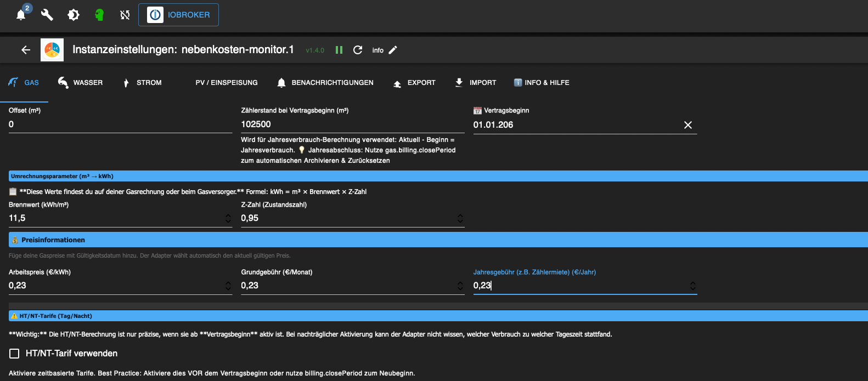Clear the Vertragsbeginn date field
The width and height of the screenshot is (868, 381).
tap(688, 125)
